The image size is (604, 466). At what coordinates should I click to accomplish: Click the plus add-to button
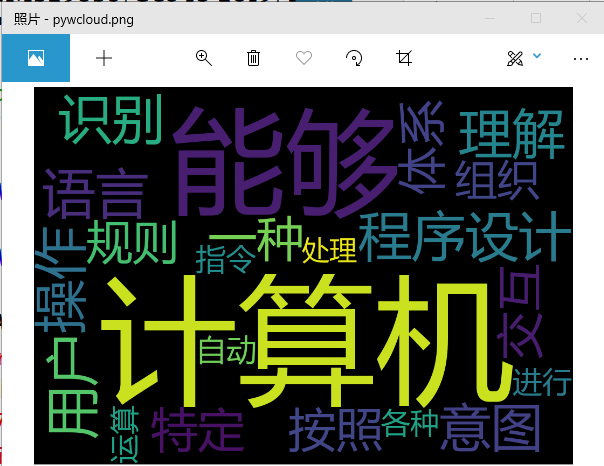[104, 59]
